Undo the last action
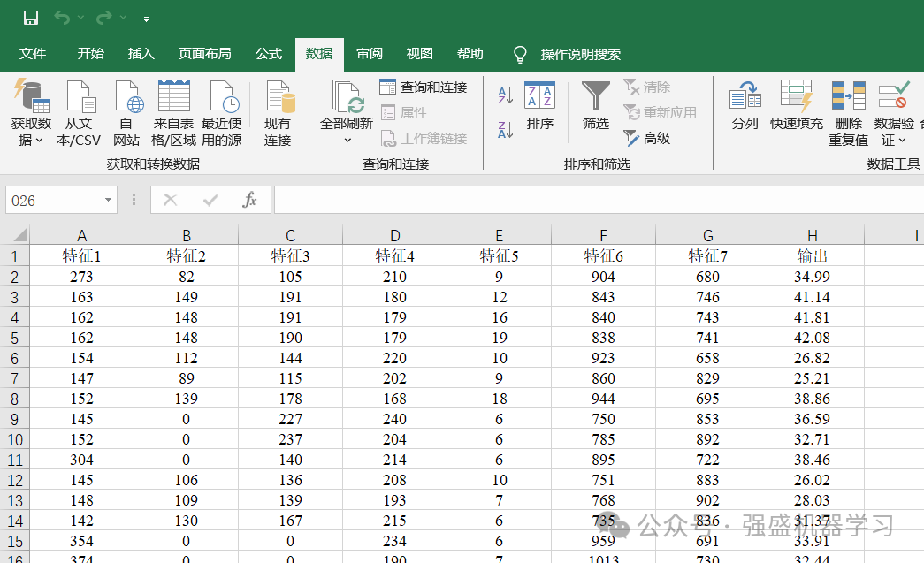924x563 pixels. click(x=62, y=18)
